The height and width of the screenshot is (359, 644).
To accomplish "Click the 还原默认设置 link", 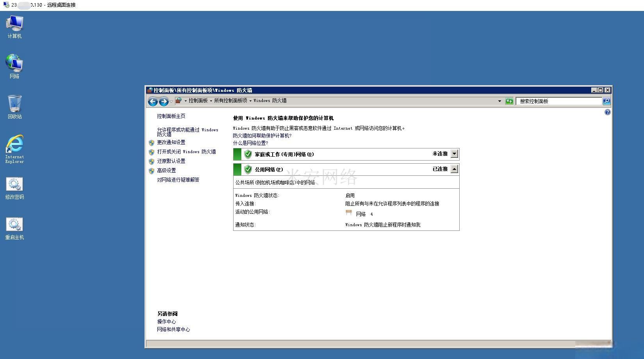I will 171,161.
